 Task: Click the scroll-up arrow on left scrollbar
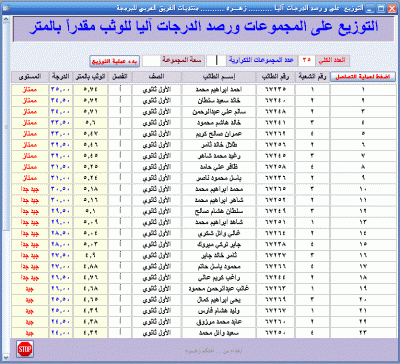[x=6, y=19]
